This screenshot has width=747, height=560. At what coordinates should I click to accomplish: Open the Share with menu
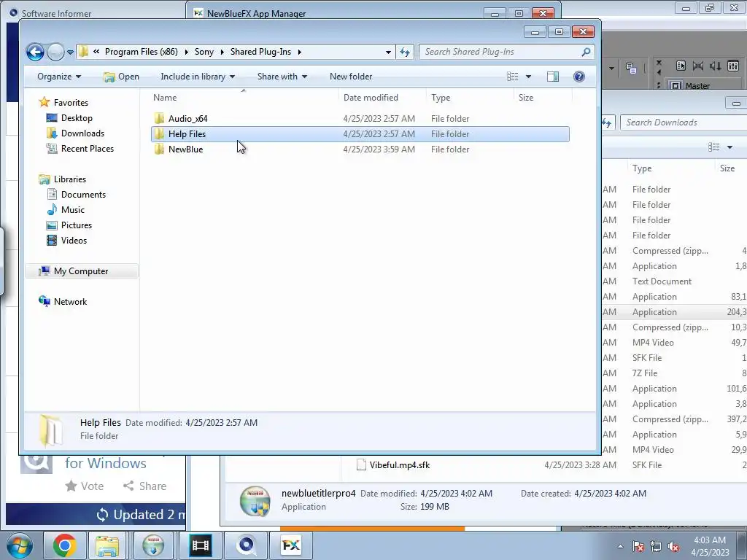click(x=282, y=77)
